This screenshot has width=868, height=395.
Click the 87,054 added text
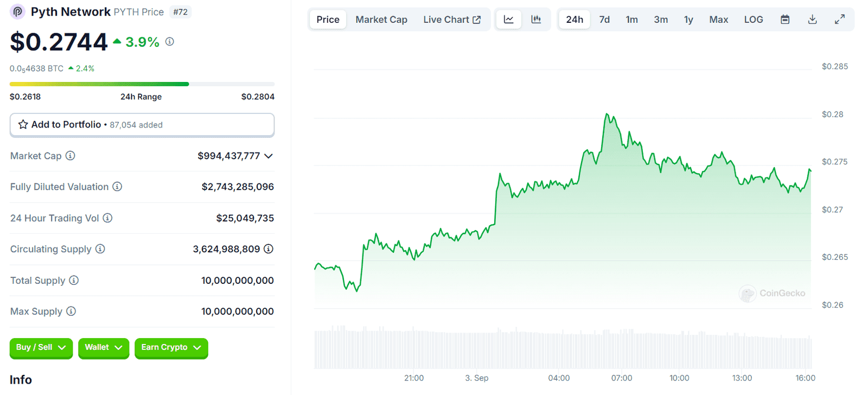[136, 125]
